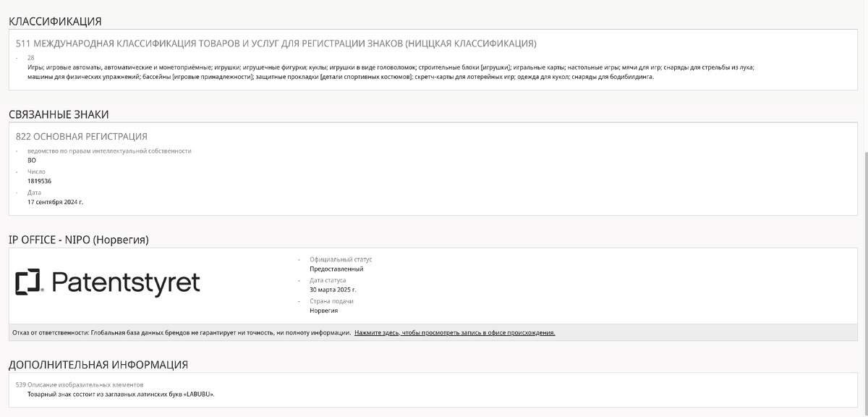Select filing country value Норвегия
Image resolution: width=868 pixels, height=417 pixels.
323,311
